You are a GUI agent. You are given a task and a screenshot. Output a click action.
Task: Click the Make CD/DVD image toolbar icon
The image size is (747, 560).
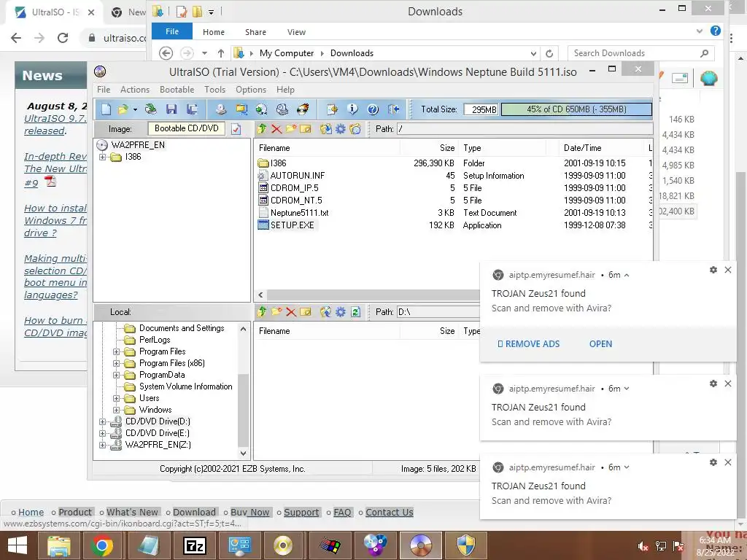point(220,109)
